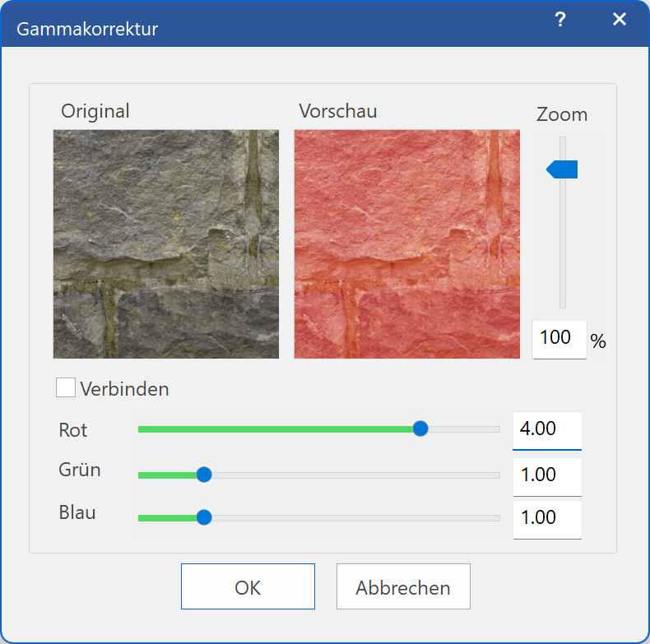Click the Vorschau preview image
Viewport: 650px width, 644px height.
click(x=407, y=244)
